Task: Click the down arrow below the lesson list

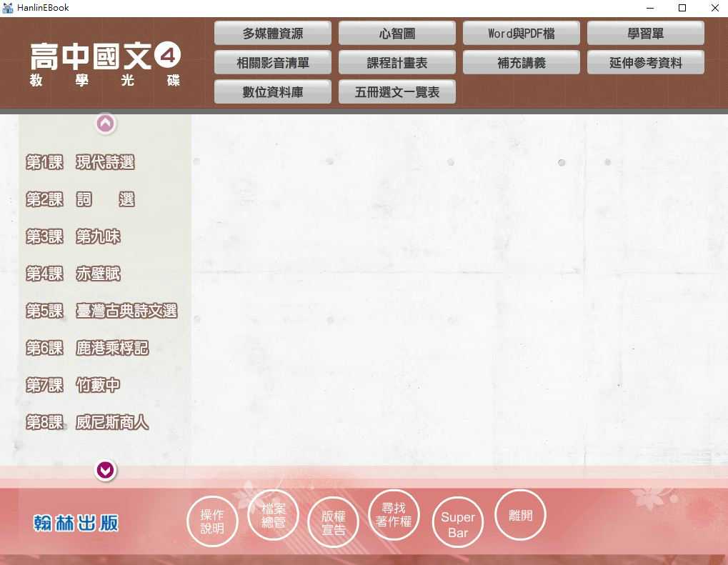Action: [106, 470]
